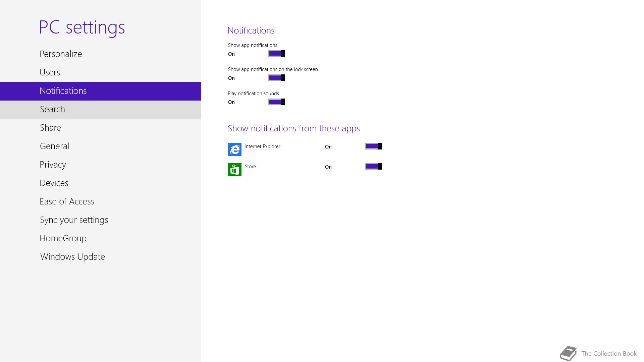Open Users settings category
Viewport: 644px width, 362px height.
tap(100, 73)
